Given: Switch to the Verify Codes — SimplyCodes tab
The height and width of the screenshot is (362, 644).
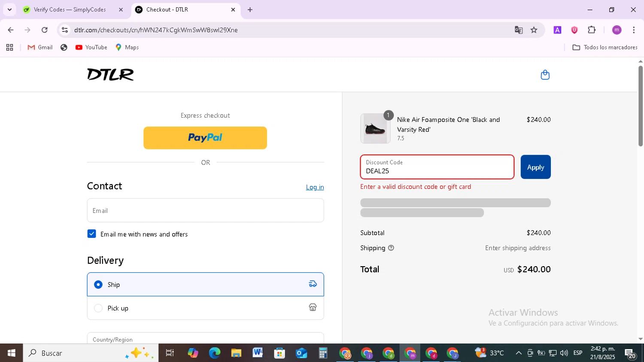Looking at the screenshot, I should point(70,9).
